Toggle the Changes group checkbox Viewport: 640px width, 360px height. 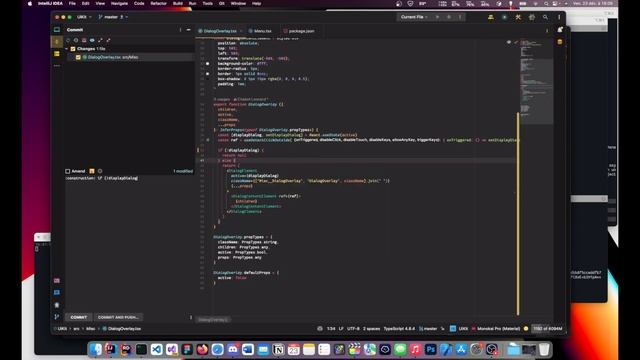(73, 49)
